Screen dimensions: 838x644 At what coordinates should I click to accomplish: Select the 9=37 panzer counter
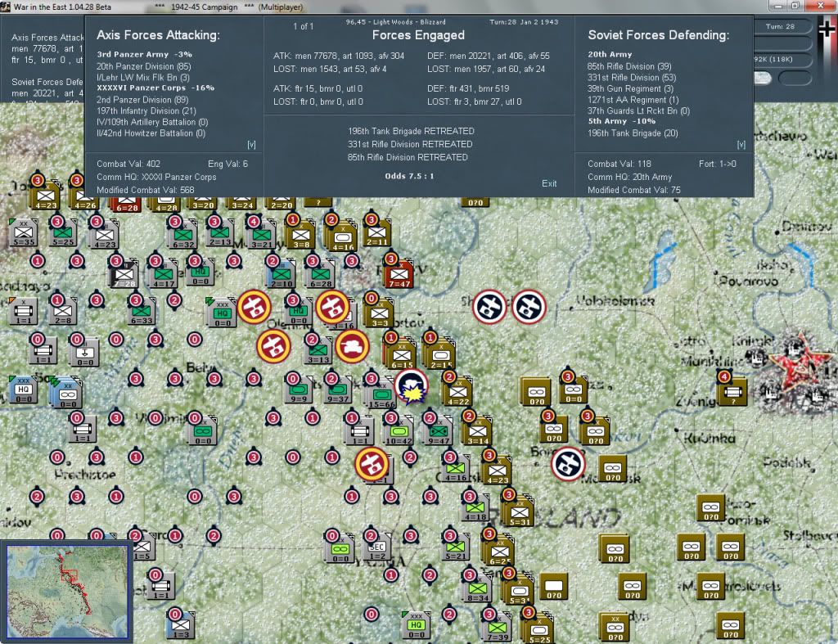[337, 390]
